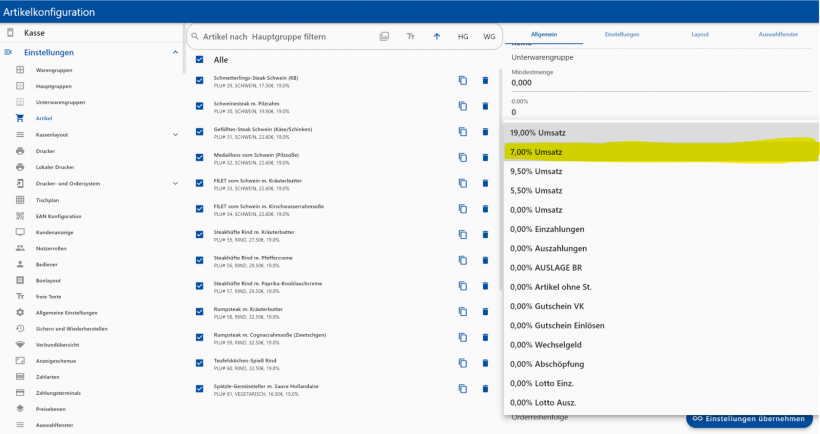Expand the Kassenlayout submenu chevron
Viewport: 820px width, 434px height.
(x=175, y=134)
